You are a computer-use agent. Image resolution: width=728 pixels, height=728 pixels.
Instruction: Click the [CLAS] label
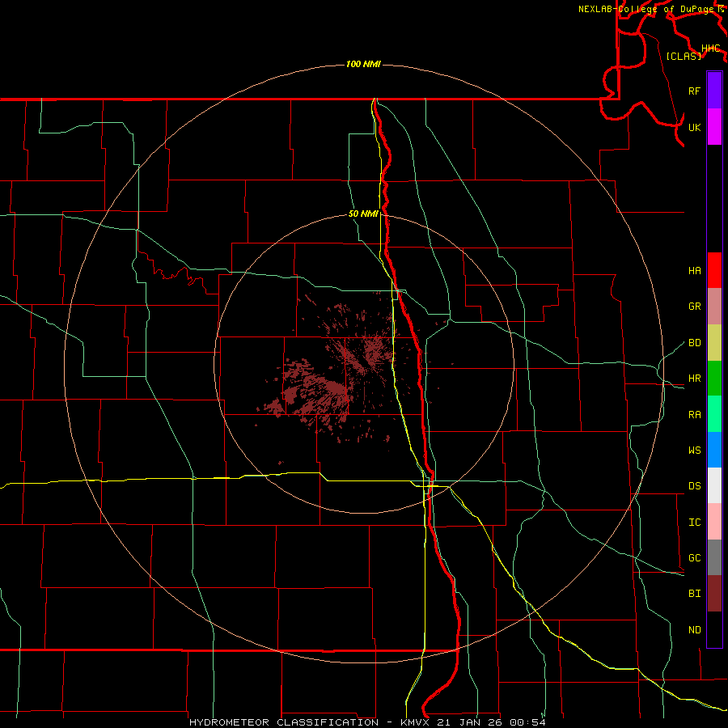click(x=684, y=56)
